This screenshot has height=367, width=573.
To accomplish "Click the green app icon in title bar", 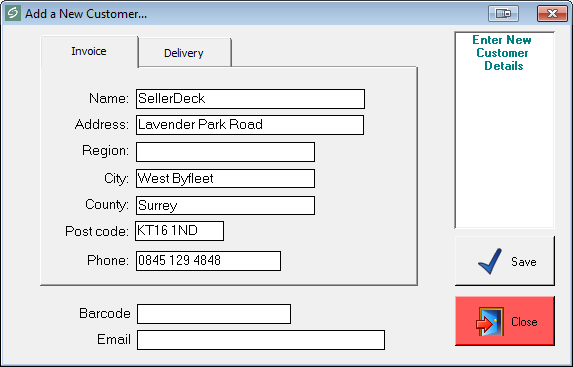I will click(12, 14).
